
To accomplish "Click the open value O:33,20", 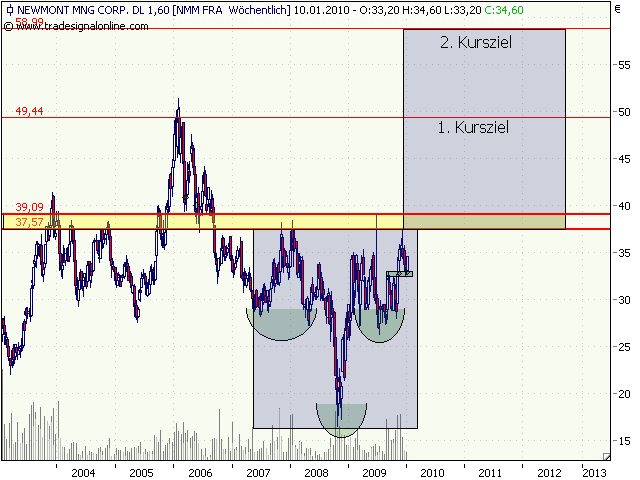I will tap(380, 10).
